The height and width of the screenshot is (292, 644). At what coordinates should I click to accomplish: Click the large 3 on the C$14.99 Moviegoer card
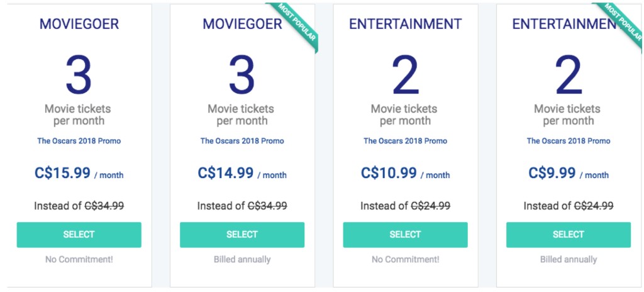(241, 76)
